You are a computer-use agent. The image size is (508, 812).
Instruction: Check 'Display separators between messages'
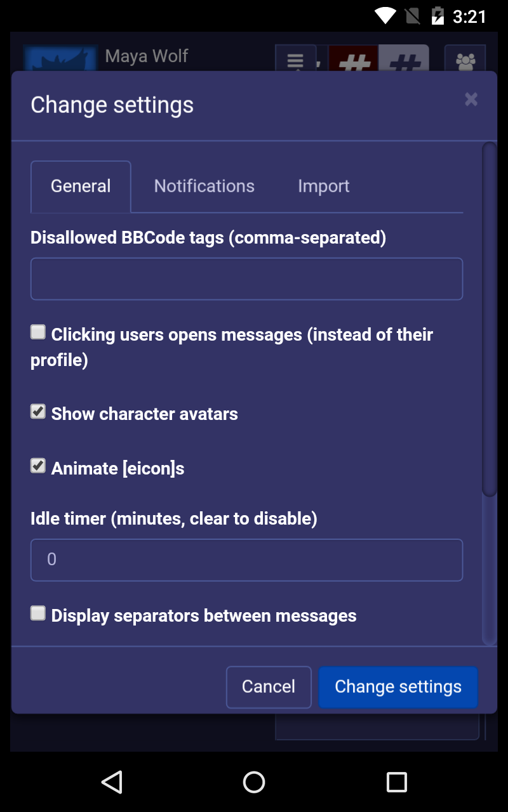(x=37, y=612)
